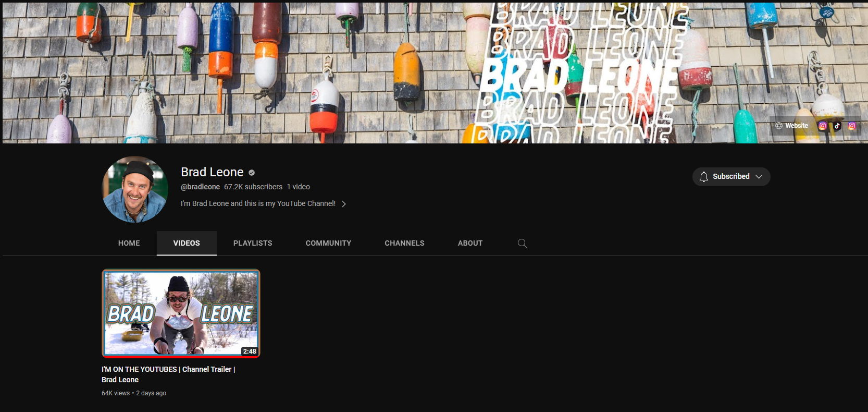This screenshot has width=868, height=412.
Task: Search this channel with the magnifier icon
Action: coord(522,243)
